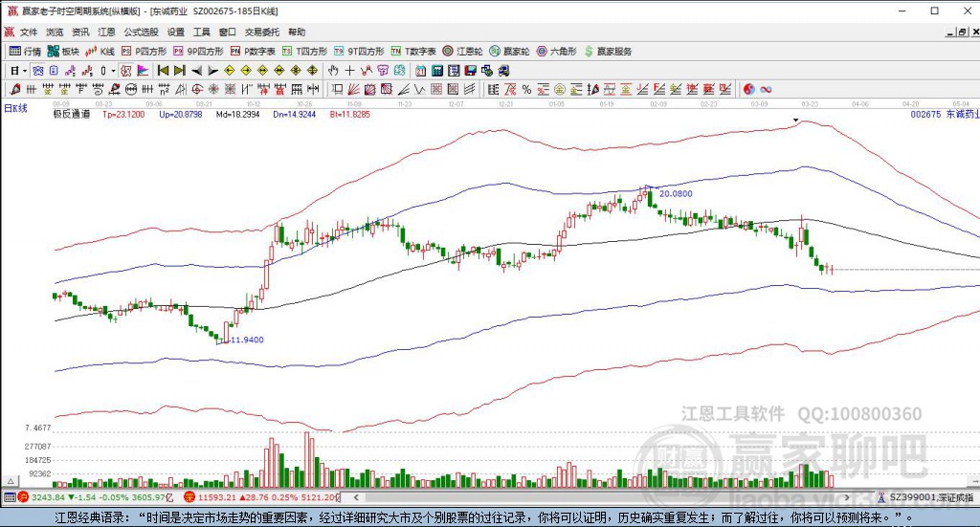Viewport: 980px width, 527px height.
Task: Select the n² square-number line tool
Action: tap(163, 89)
